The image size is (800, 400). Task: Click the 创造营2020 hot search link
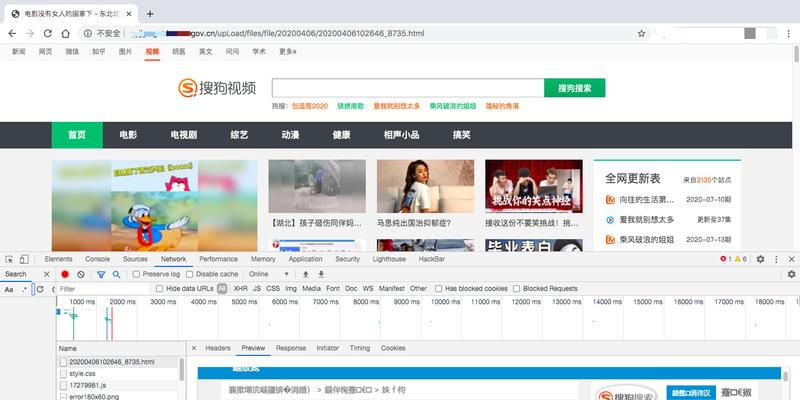click(310, 106)
